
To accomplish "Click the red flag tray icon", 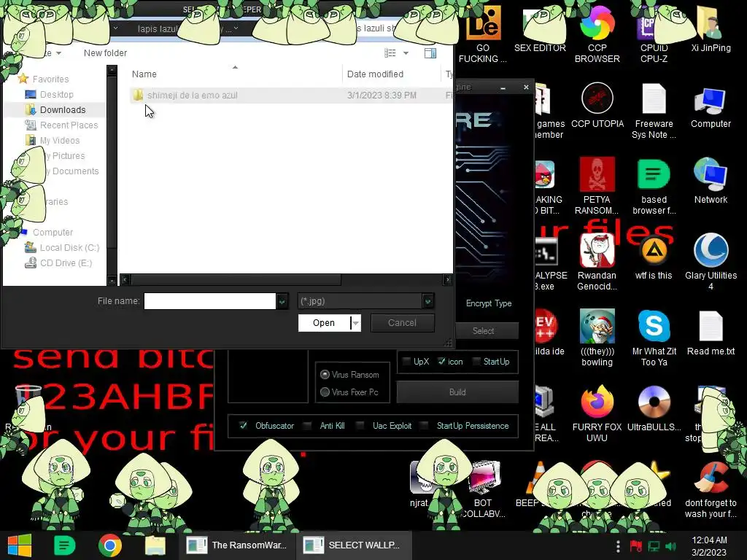I will 635,546.
